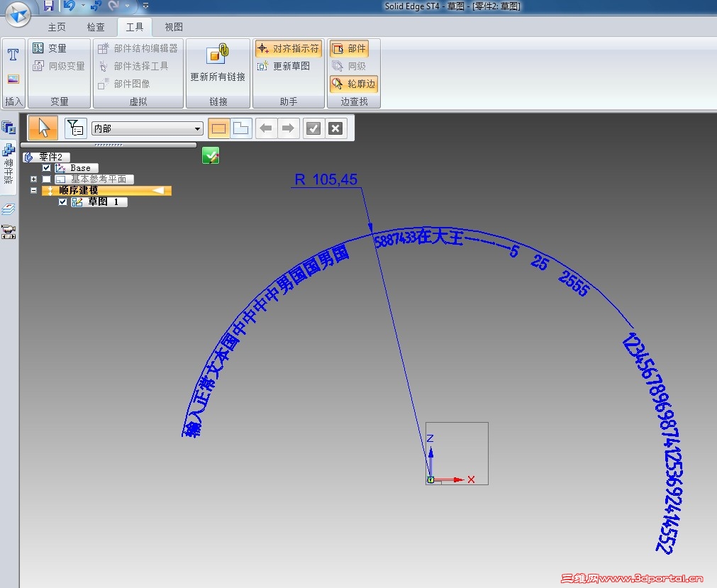Collapse the 顺序建模 node
This screenshot has height=588, width=717.
point(33,190)
